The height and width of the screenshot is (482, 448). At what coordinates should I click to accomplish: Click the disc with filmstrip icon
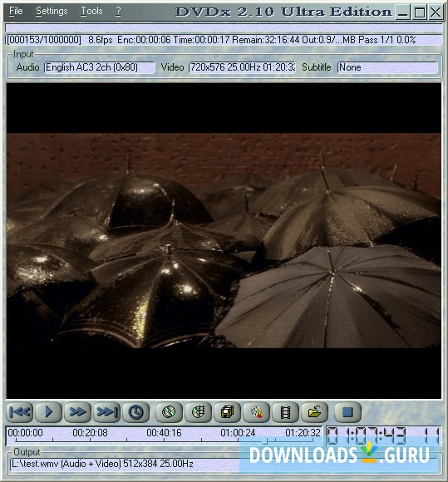(x=198, y=412)
